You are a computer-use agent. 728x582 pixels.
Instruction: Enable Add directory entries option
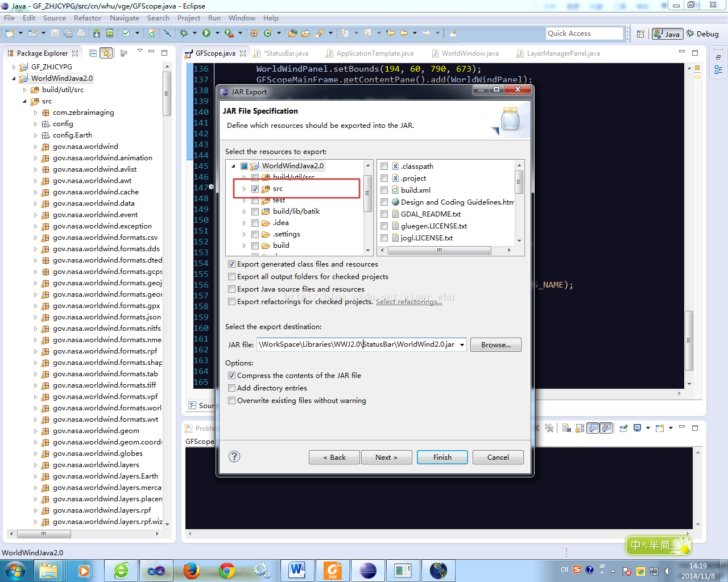pyautogui.click(x=231, y=388)
